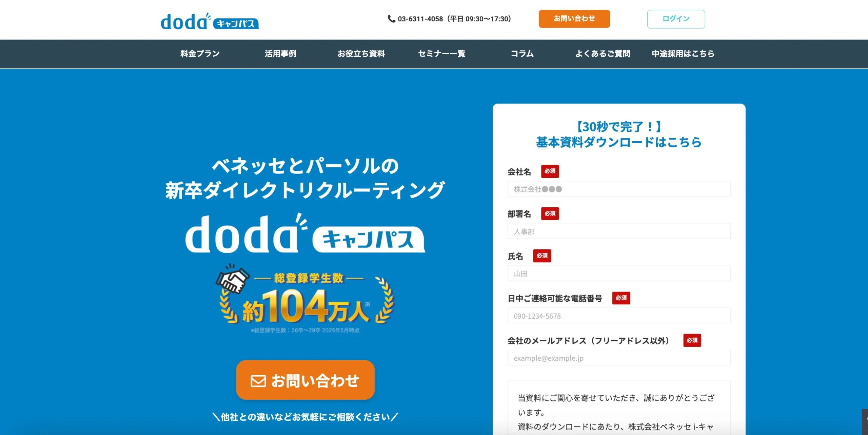Open the よくあるご質問 navigation link
Viewport: 868px width, 435px height.
click(603, 54)
